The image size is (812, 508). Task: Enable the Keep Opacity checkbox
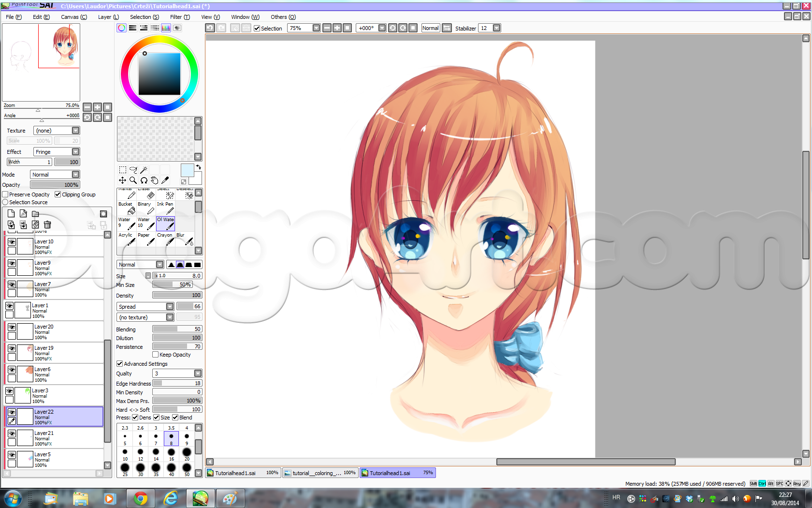point(155,355)
